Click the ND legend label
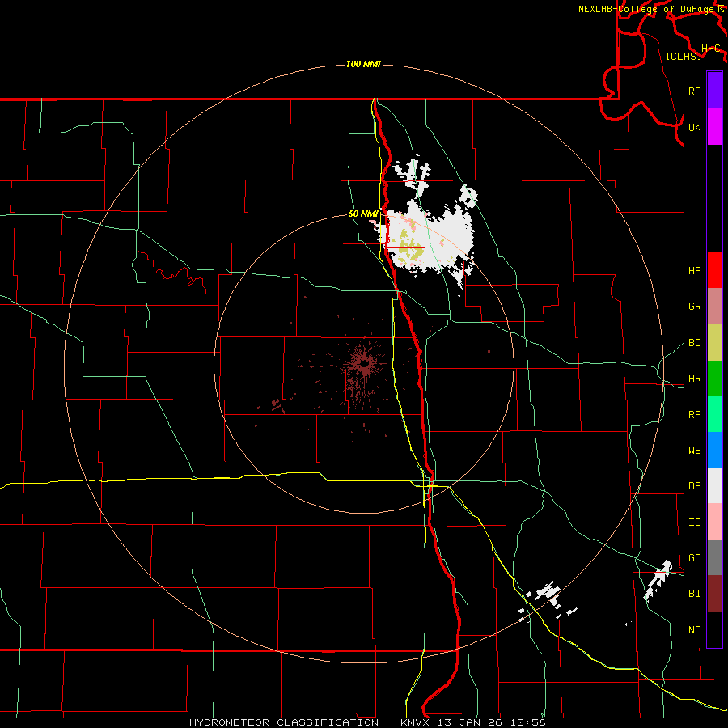Image resolution: width=728 pixels, height=728 pixels. click(694, 630)
